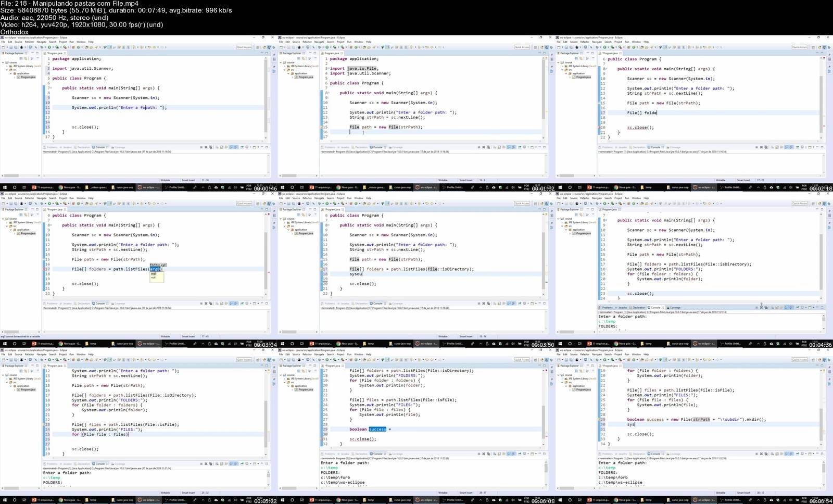Screen dimensions: 833x504
Task: Click the Chrome taskbar item in the 00:04:36 frame
Action: coord(625,344)
